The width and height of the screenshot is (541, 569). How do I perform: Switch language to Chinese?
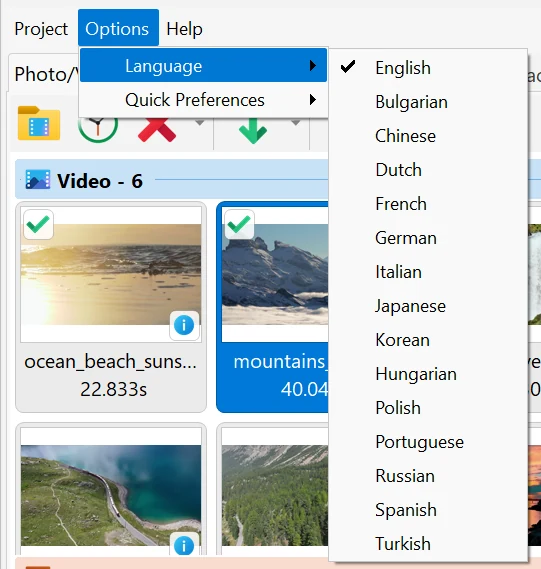tap(428, 136)
